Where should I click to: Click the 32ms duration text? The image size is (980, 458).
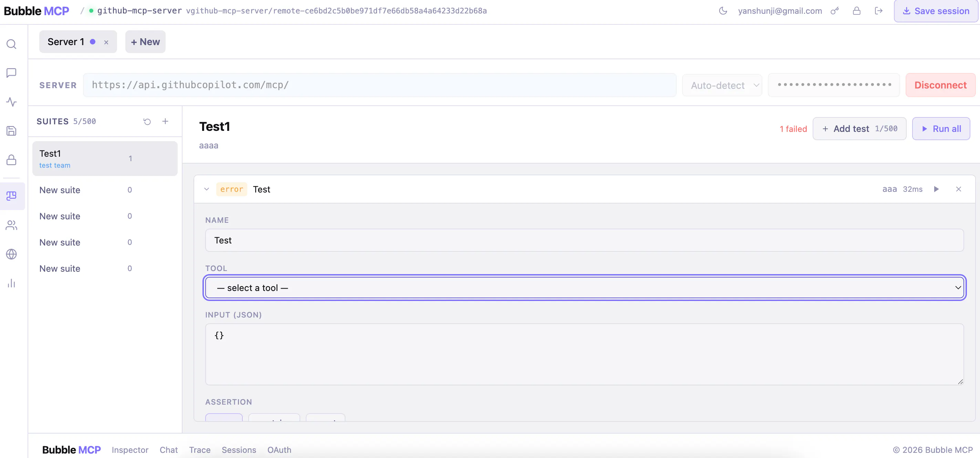(913, 189)
